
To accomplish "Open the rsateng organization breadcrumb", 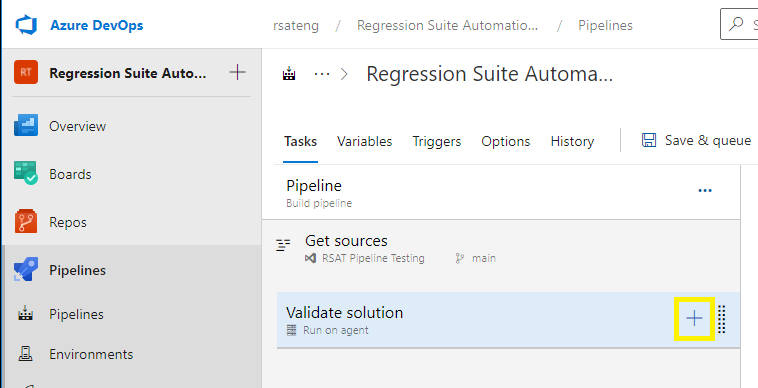I will pyautogui.click(x=296, y=26).
